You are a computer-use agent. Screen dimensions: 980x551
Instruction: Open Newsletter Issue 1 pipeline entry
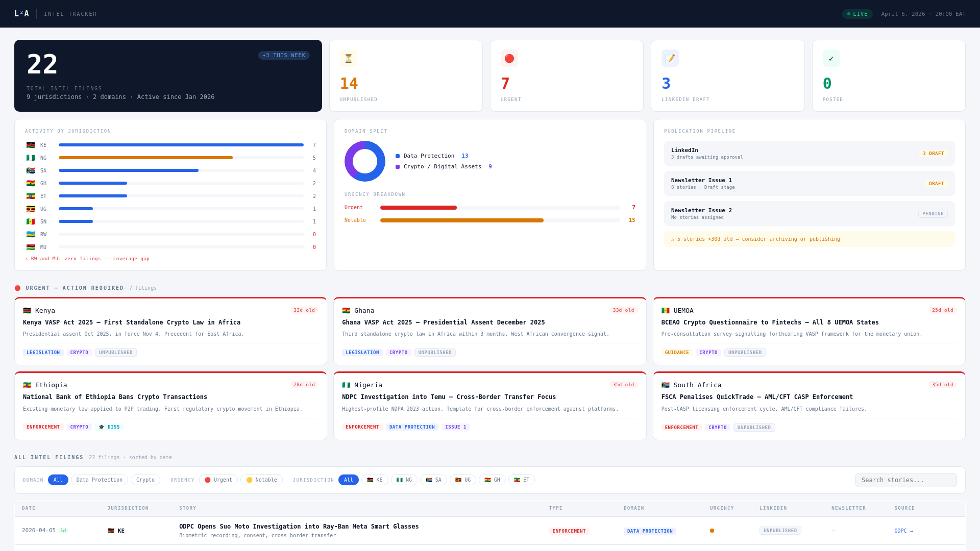click(x=810, y=184)
